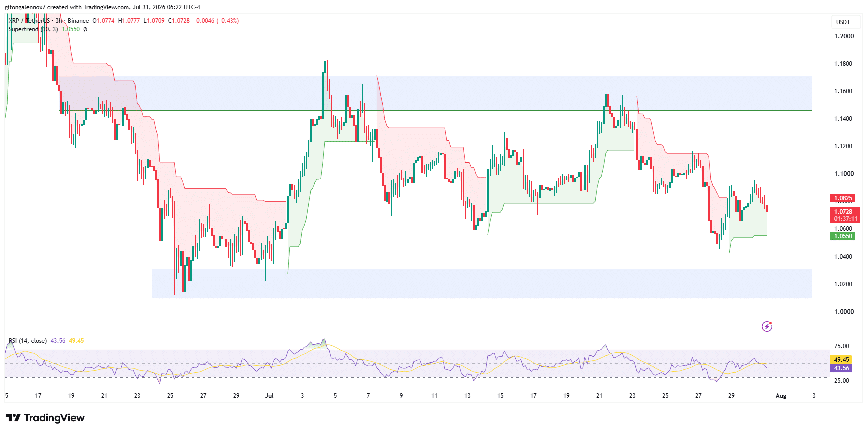Click the 75.00 level on RSI scale
Screen dimensions: 868x433
coord(841,346)
